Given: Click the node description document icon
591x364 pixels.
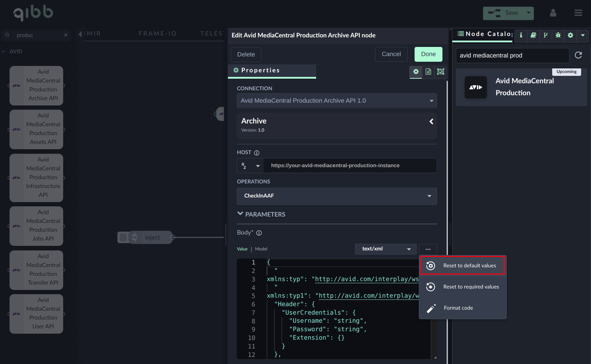Looking at the screenshot, I should [x=428, y=72].
